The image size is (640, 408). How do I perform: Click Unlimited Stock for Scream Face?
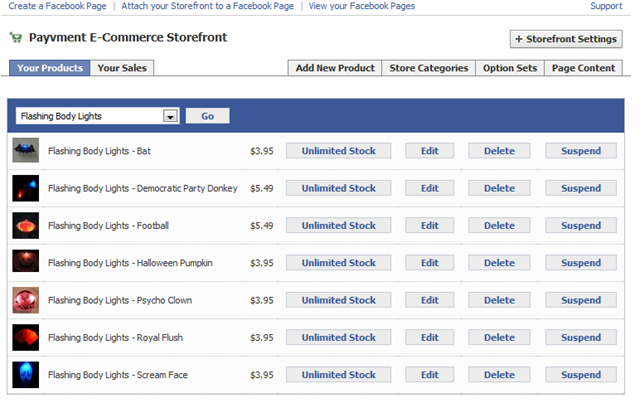[x=338, y=375]
